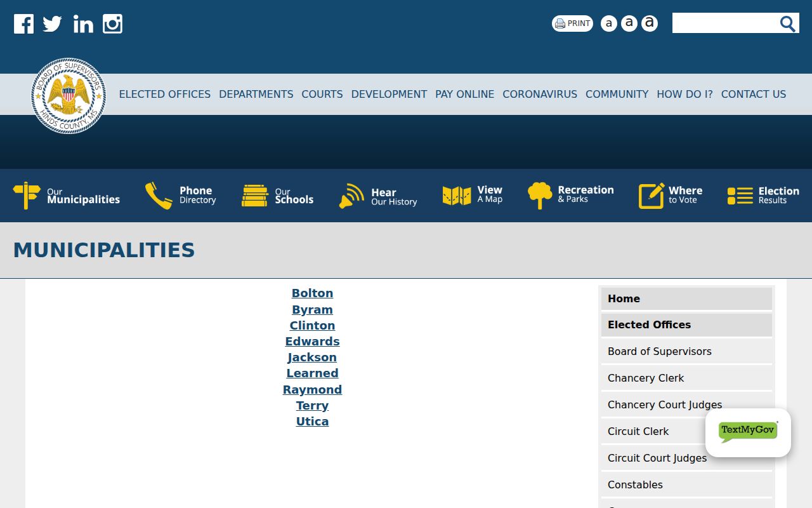Click the search magnifier icon

pyautogui.click(x=787, y=23)
